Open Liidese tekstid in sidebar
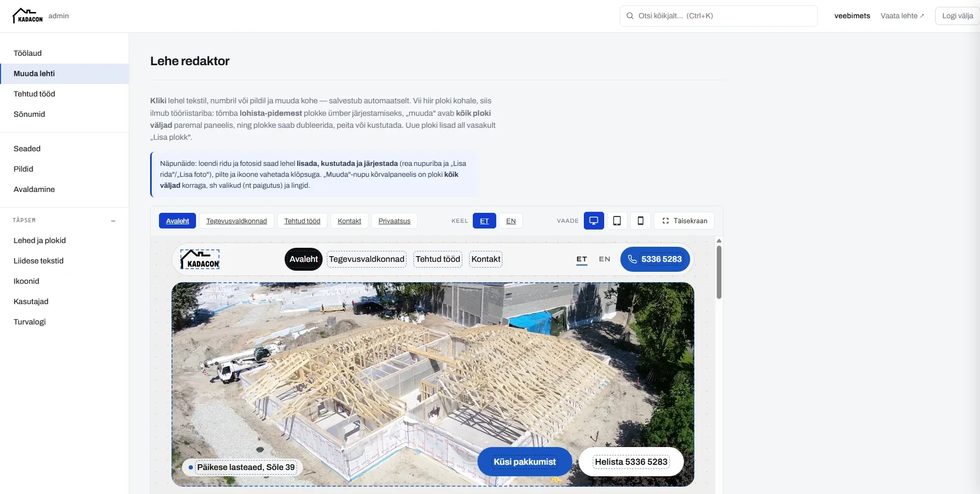 coord(65,261)
